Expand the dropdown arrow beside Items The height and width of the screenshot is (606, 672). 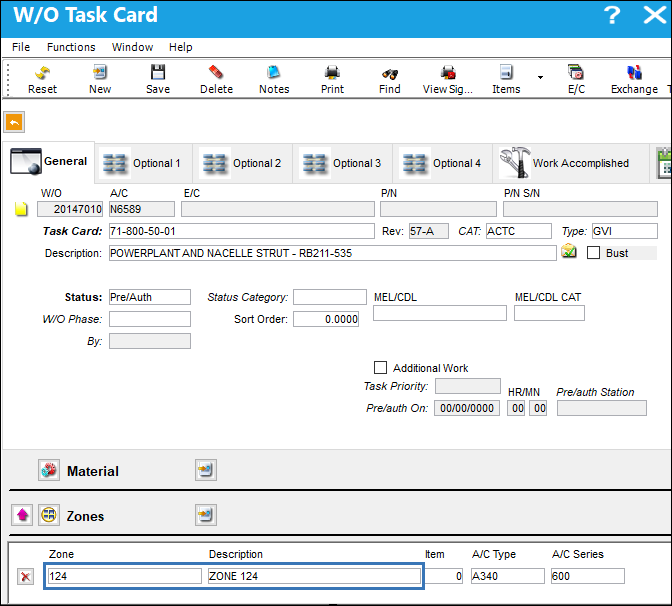pyautogui.click(x=540, y=77)
